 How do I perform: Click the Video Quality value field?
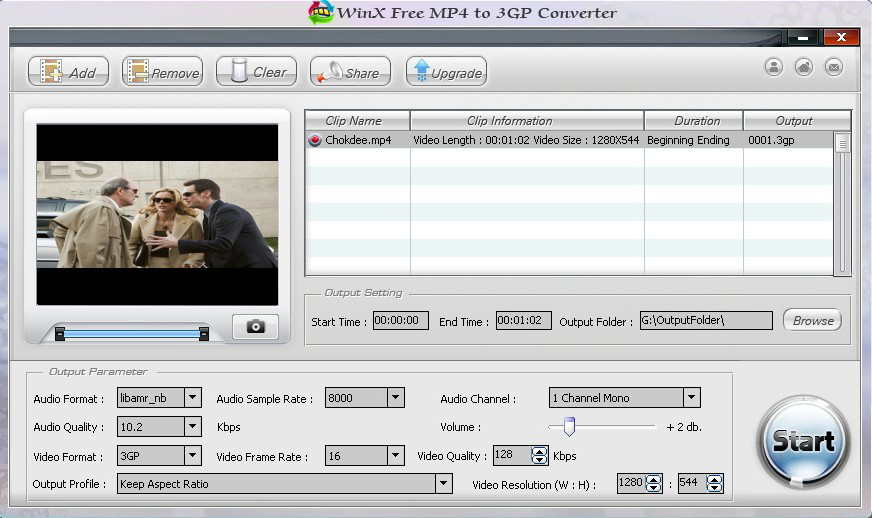coord(512,455)
